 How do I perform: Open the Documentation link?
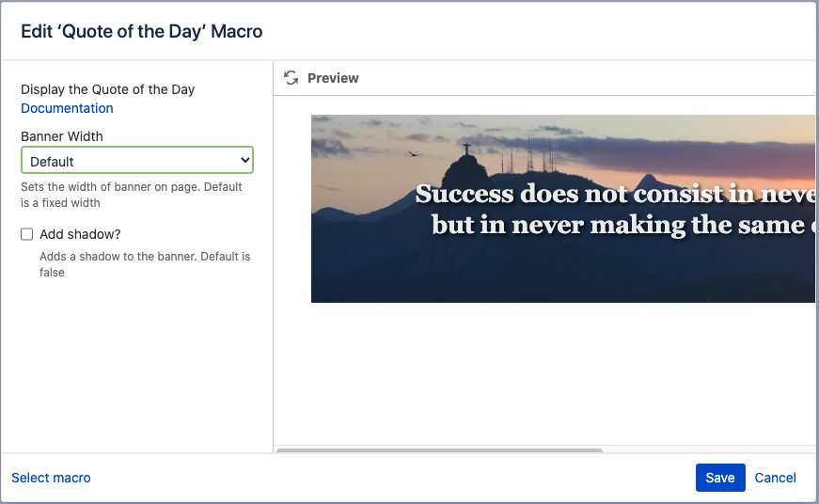pos(67,108)
